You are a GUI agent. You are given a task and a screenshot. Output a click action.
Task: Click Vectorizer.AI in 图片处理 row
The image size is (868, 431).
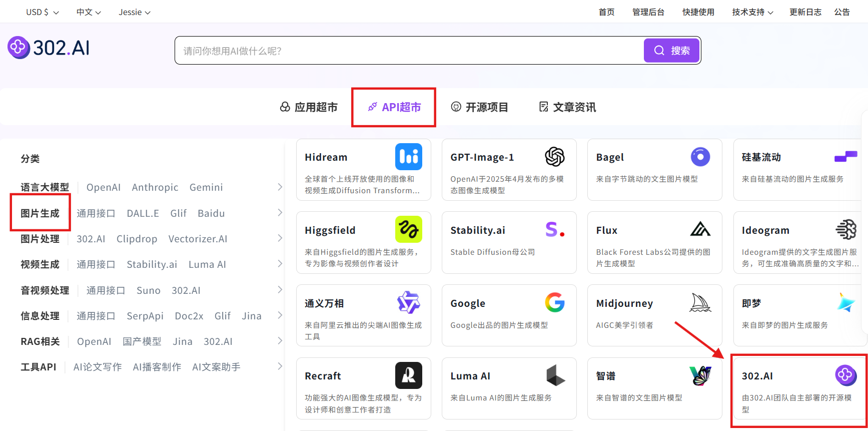pos(198,239)
